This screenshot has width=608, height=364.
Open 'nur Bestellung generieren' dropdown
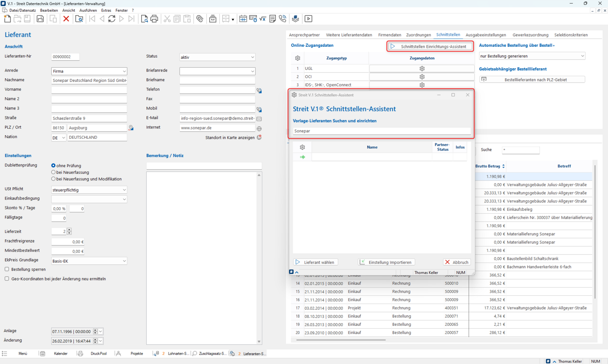(x=532, y=56)
